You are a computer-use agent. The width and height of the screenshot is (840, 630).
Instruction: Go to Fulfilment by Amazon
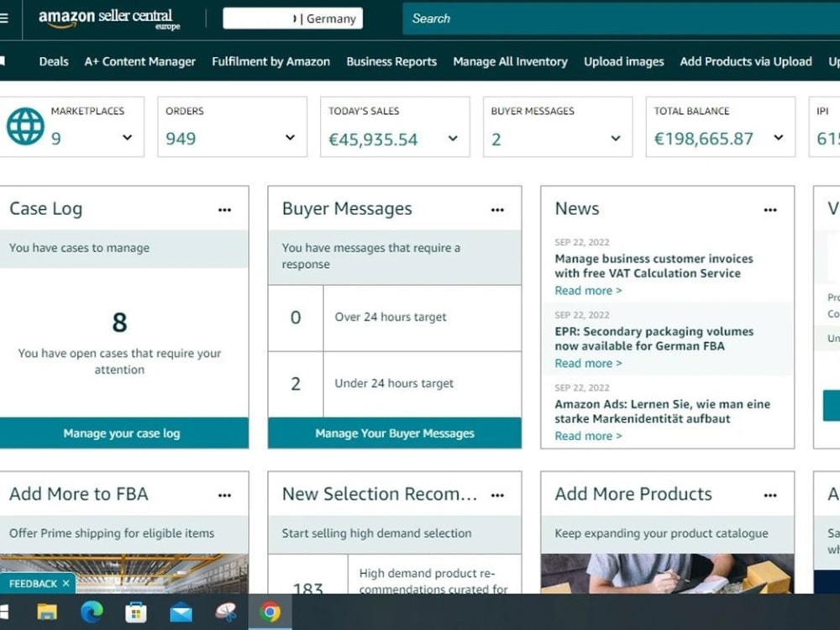pos(271,61)
